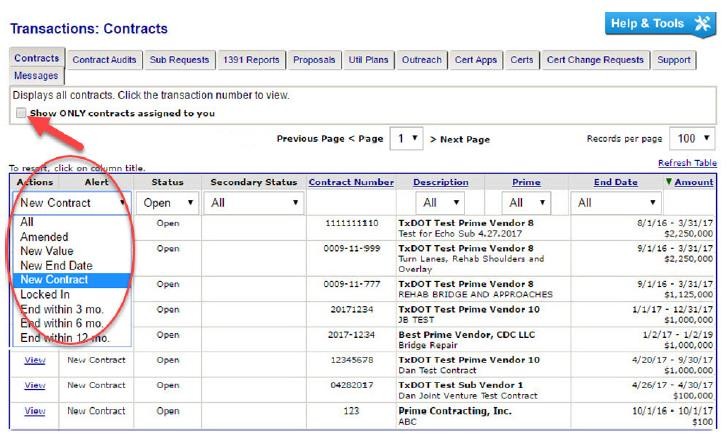Open the Messages tab

35,76
